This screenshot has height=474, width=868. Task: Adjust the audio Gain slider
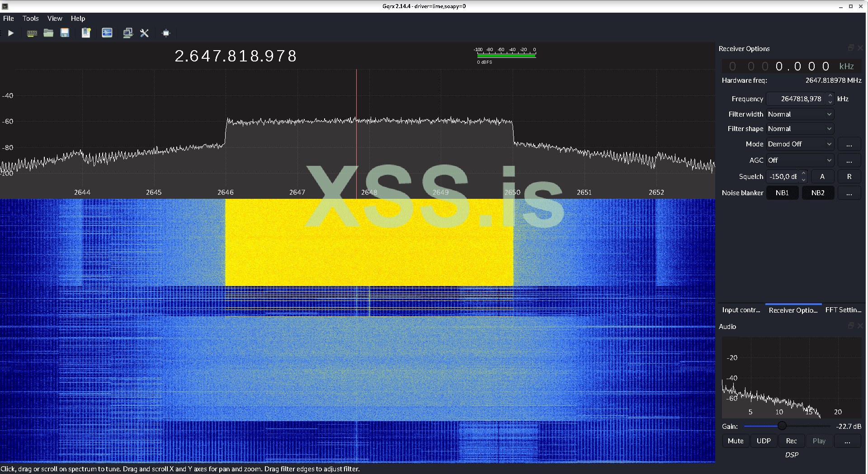tap(782, 426)
